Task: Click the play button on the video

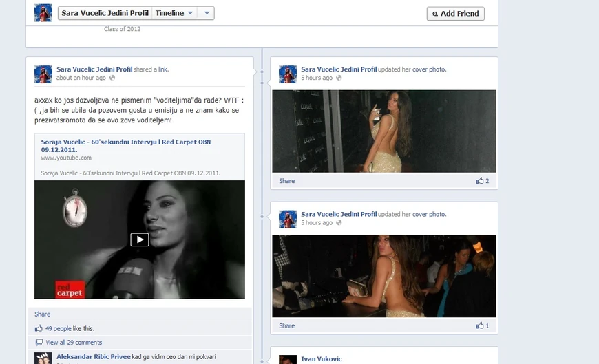Action: [x=139, y=239]
